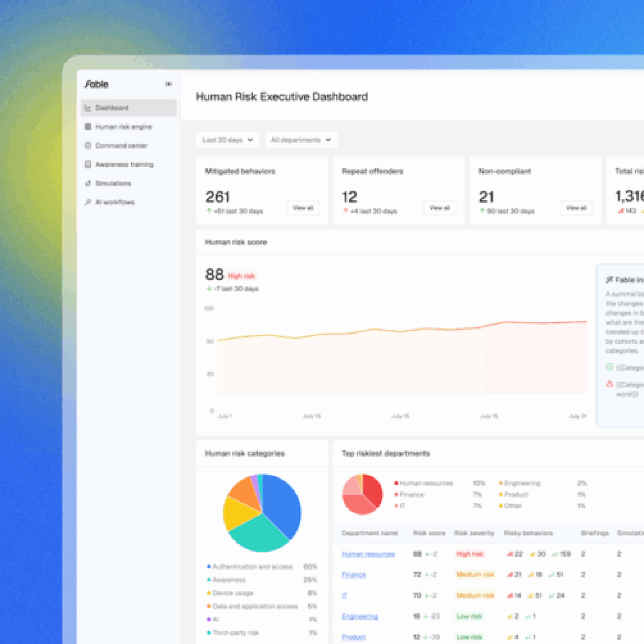Open the Engineering department link
The width and height of the screenshot is (644, 644).
coord(360,616)
